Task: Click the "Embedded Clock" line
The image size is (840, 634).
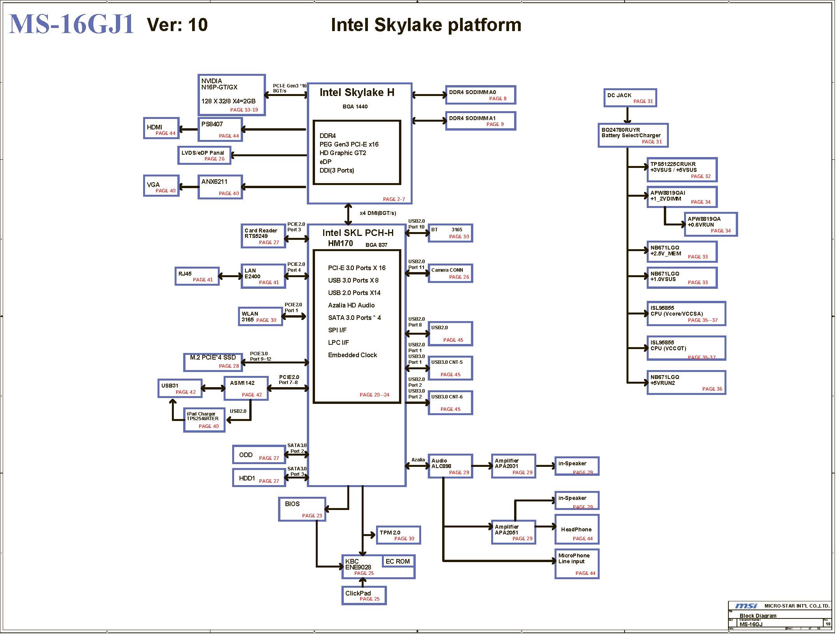Action: 352,355
